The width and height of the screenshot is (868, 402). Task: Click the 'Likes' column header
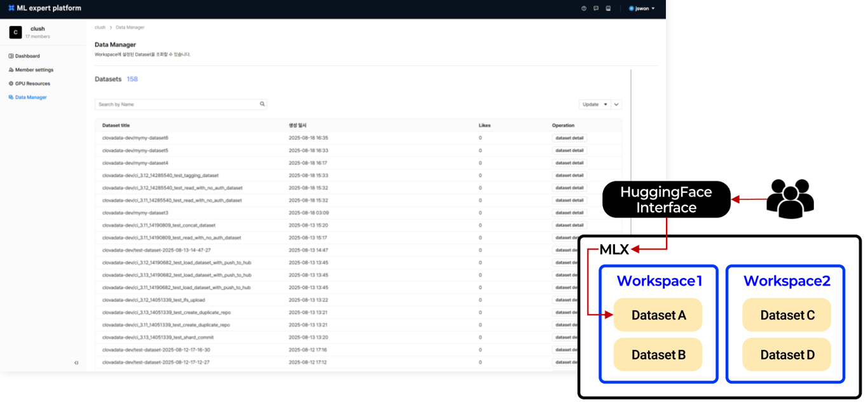484,125
